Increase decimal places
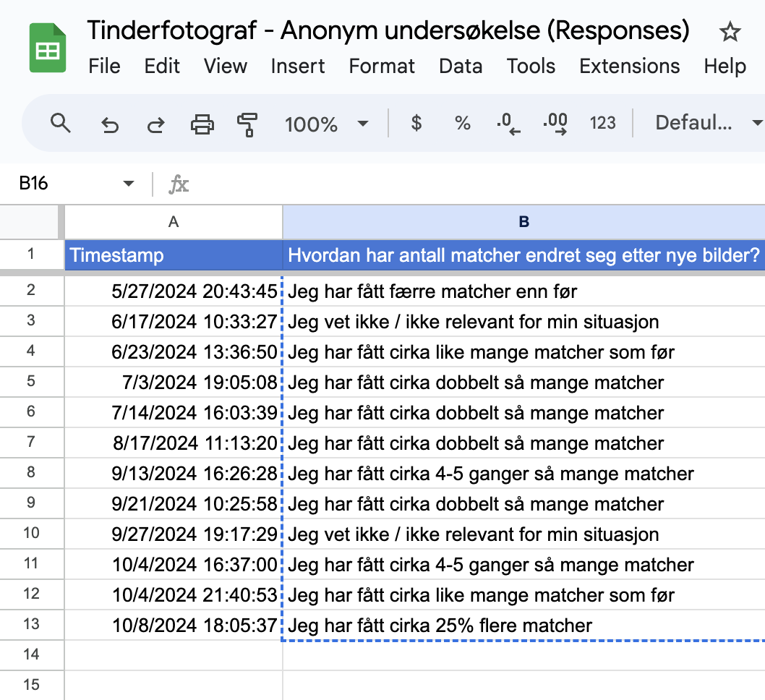This screenshot has height=700, width=765. pos(554,123)
